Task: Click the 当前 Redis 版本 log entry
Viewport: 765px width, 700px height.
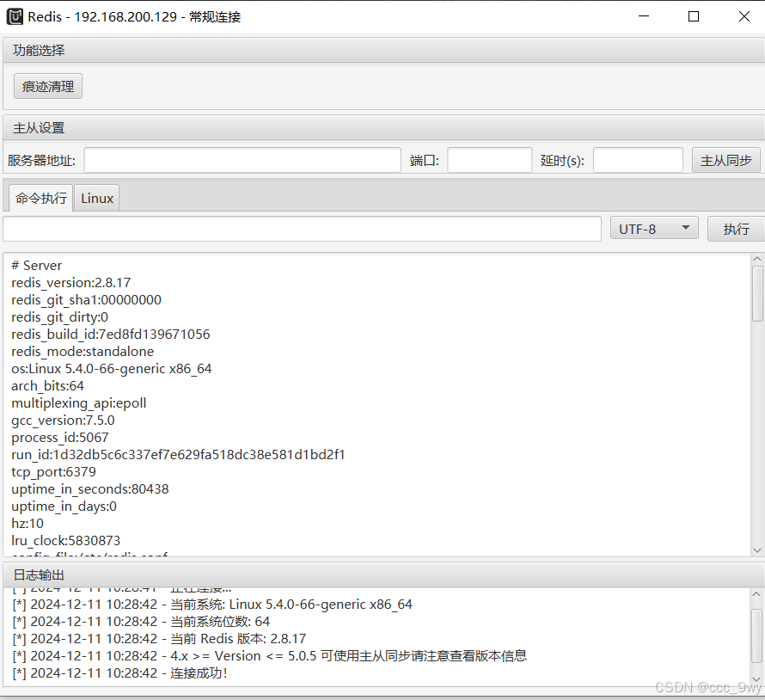Action: 159,638
